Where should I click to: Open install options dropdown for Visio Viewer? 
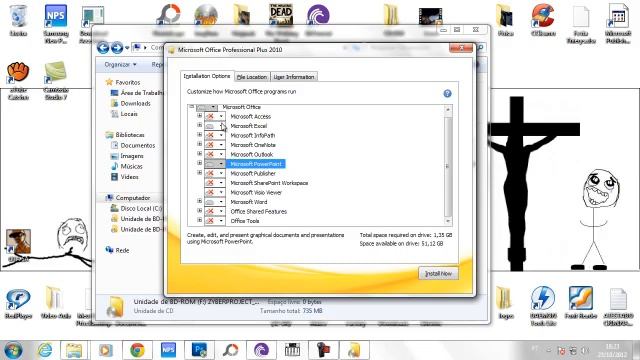215,192
